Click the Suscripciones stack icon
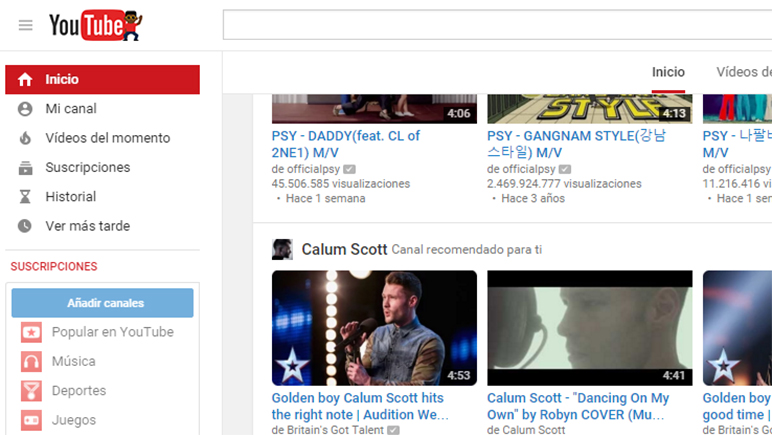Screen dimensions: 772x435 tap(25, 168)
